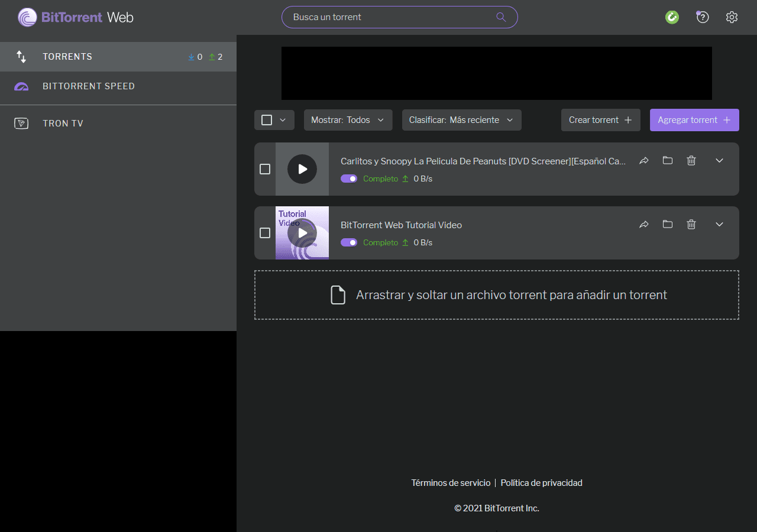
Task: Check the BitTorrent Web Tutorial Video checkbox
Action: 265,233
